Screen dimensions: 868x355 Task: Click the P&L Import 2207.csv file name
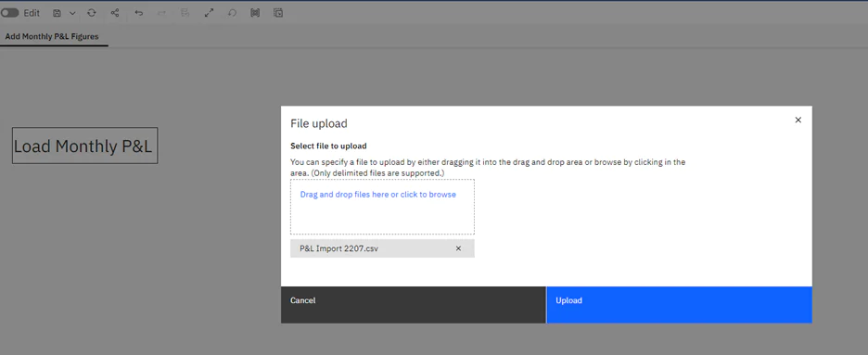338,248
